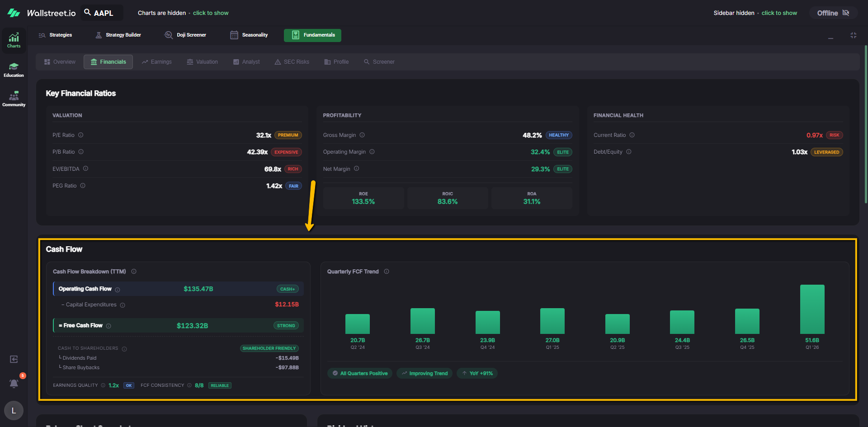The height and width of the screenshot is (427, 868).
Task: Click the AAPL ticker search field
Action: [103, 13]
